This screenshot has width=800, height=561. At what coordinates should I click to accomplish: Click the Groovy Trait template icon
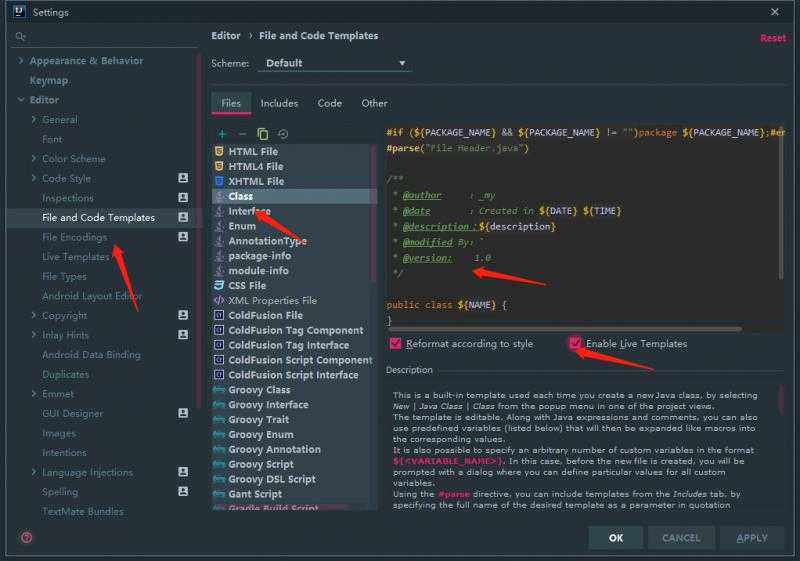coord(219,420)
